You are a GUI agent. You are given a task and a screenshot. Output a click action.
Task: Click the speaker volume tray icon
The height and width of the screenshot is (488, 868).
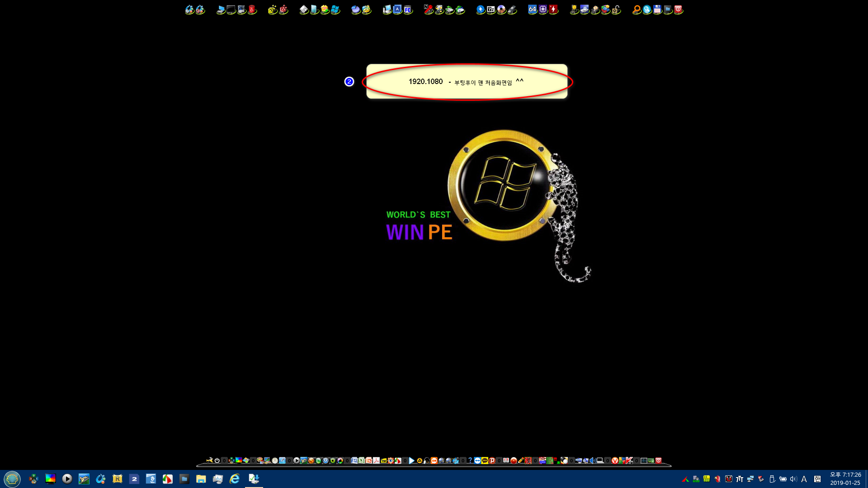click(793, 479)
